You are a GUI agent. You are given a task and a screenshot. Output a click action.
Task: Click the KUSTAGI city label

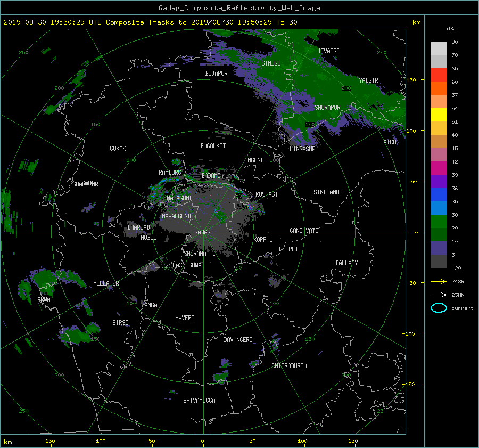(x=267, y=194)
